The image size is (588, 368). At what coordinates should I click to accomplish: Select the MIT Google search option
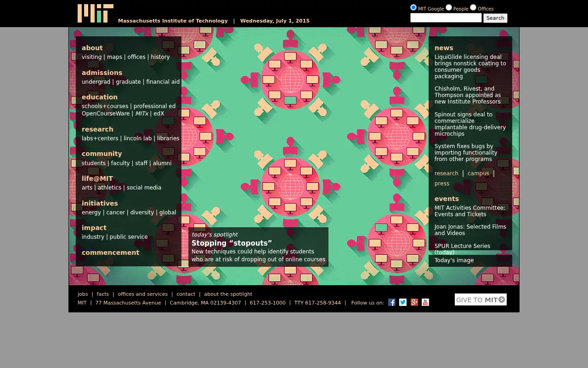[x=413, y=7]
